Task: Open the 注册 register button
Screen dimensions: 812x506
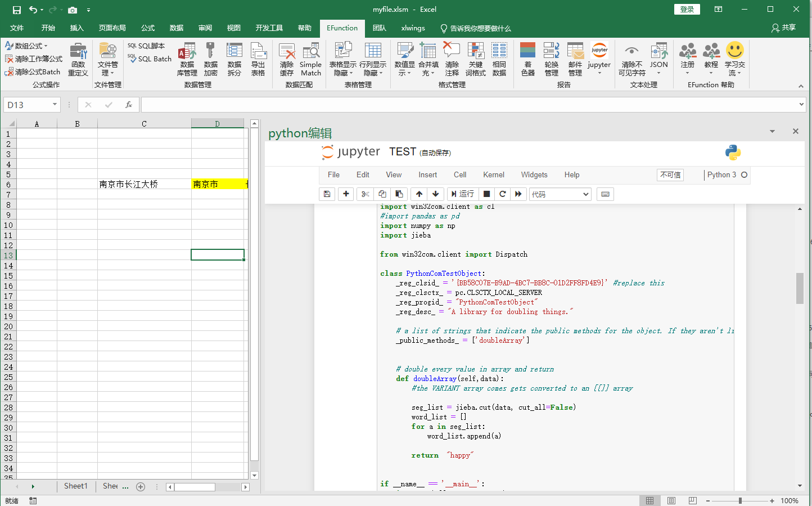Action: (x=687, y=60)
